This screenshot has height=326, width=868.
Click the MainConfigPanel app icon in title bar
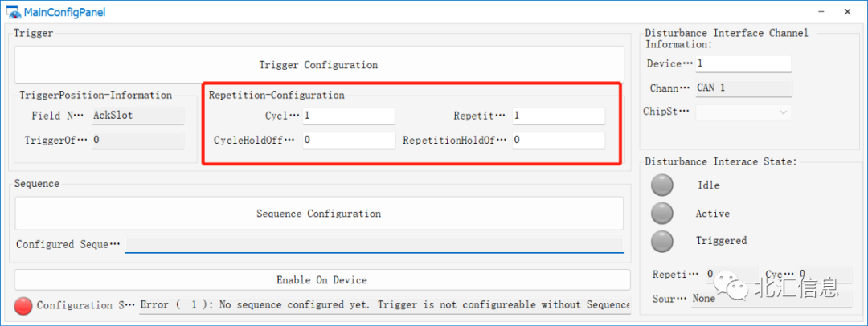coord(14,12)
